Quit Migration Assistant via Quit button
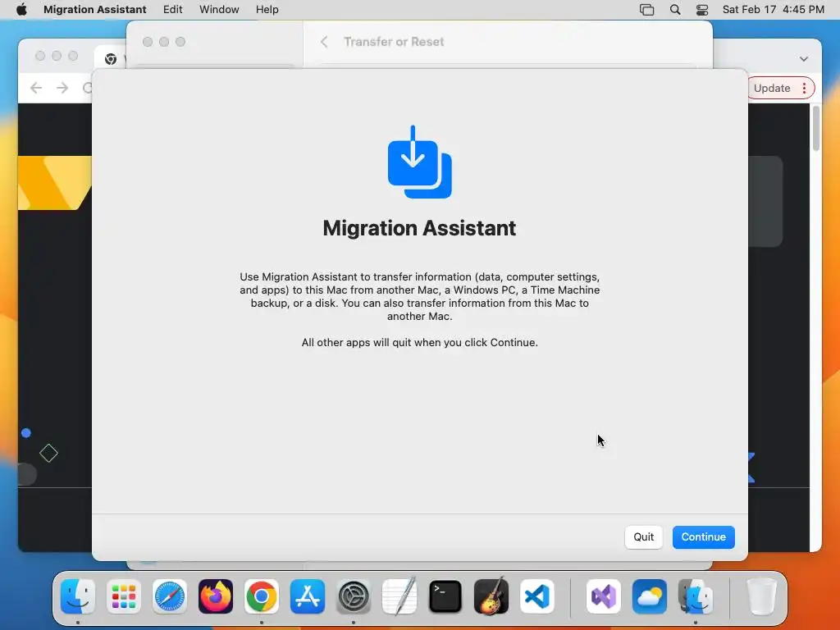The height and width of the screenshot is (630, 840). point(643,536)
